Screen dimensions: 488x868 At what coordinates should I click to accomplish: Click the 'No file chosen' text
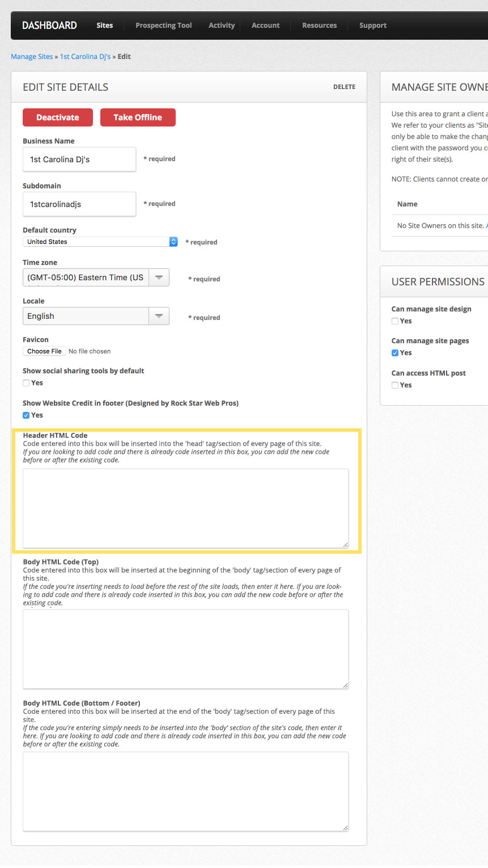click(x=90, y=351)
